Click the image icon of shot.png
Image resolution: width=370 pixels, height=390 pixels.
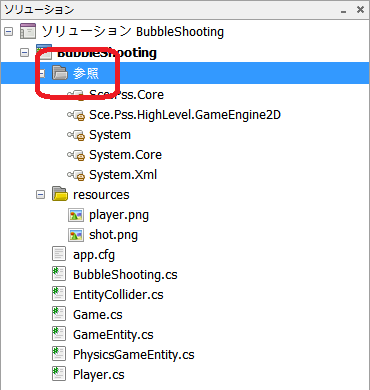click(x=76, y=235)
